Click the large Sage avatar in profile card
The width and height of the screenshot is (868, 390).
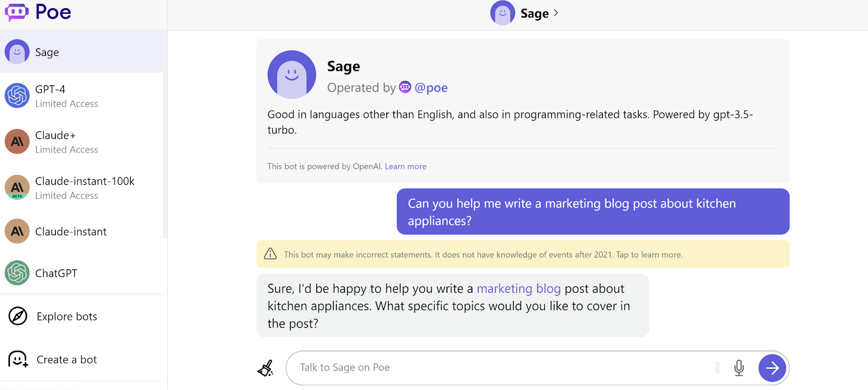(x=292, y=75)
